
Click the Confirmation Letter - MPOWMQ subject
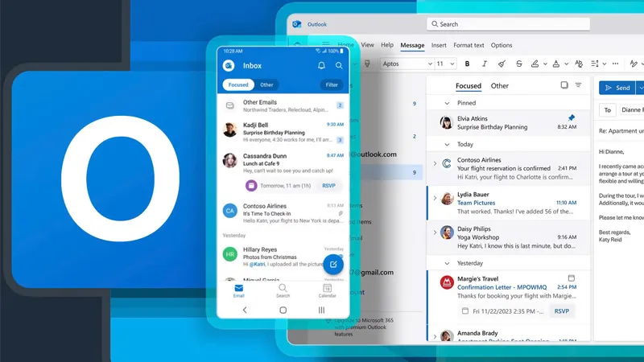tap(502, 287)
